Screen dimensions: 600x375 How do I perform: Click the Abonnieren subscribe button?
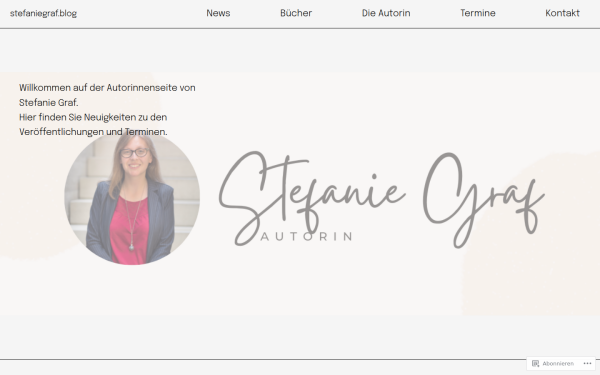553,364
